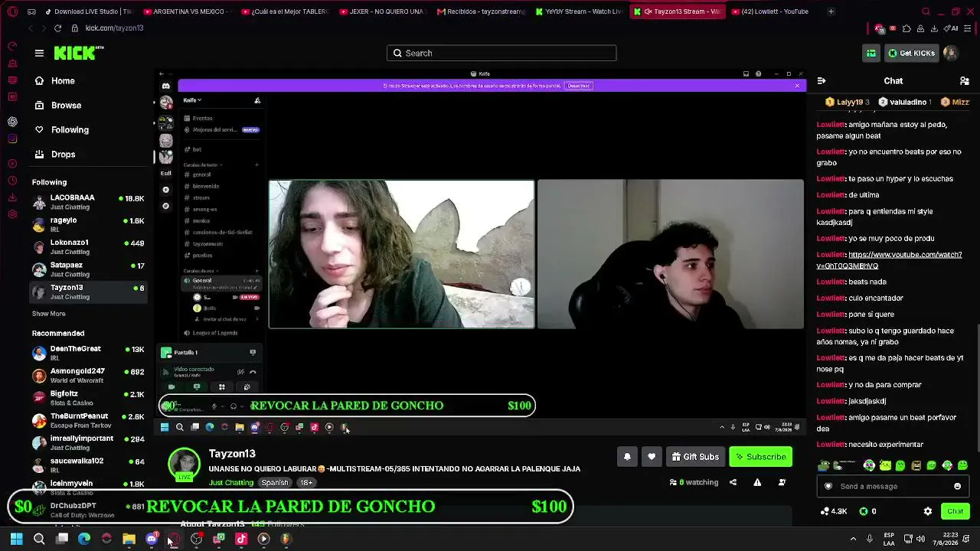Click the Tayzon13 streamer avatar

pos(184,465)
